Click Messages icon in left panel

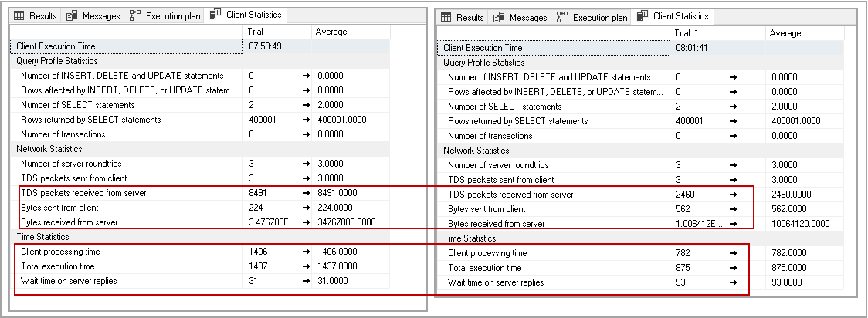71,16
